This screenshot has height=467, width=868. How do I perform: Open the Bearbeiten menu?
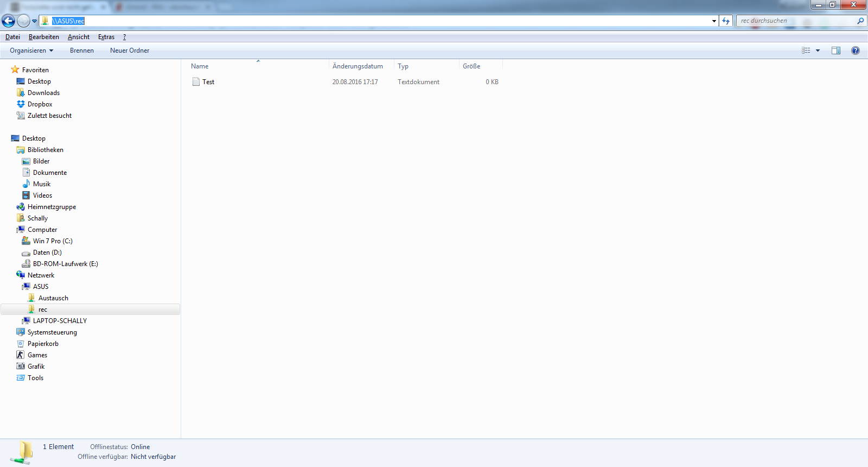coord(44,37)
